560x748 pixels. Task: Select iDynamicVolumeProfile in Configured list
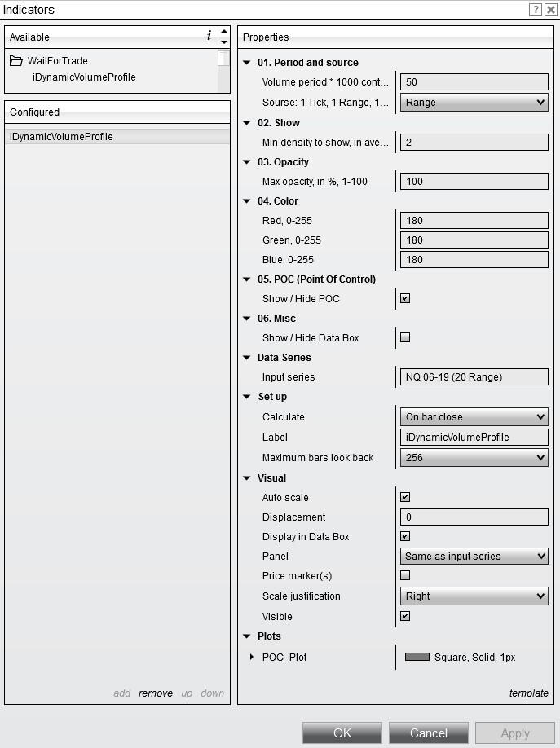(62, 137)
